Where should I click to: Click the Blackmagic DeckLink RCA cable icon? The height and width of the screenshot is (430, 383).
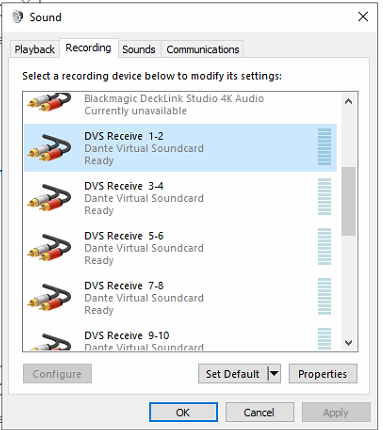[49, 102]
